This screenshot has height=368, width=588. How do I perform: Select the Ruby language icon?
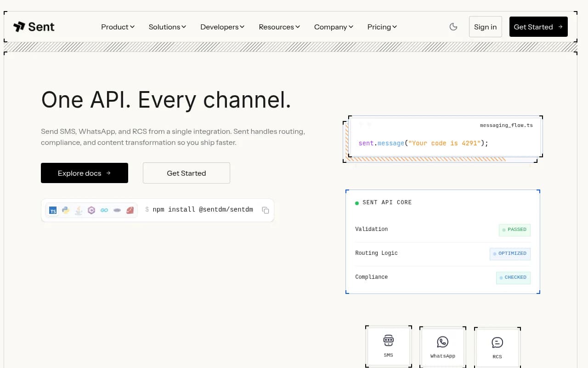point(130,210)
